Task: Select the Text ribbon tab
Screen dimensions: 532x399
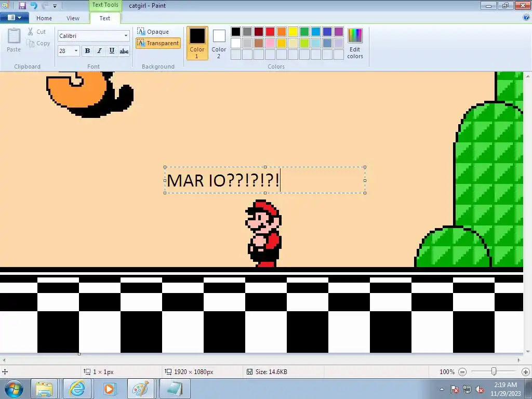Action: [105, 18]
